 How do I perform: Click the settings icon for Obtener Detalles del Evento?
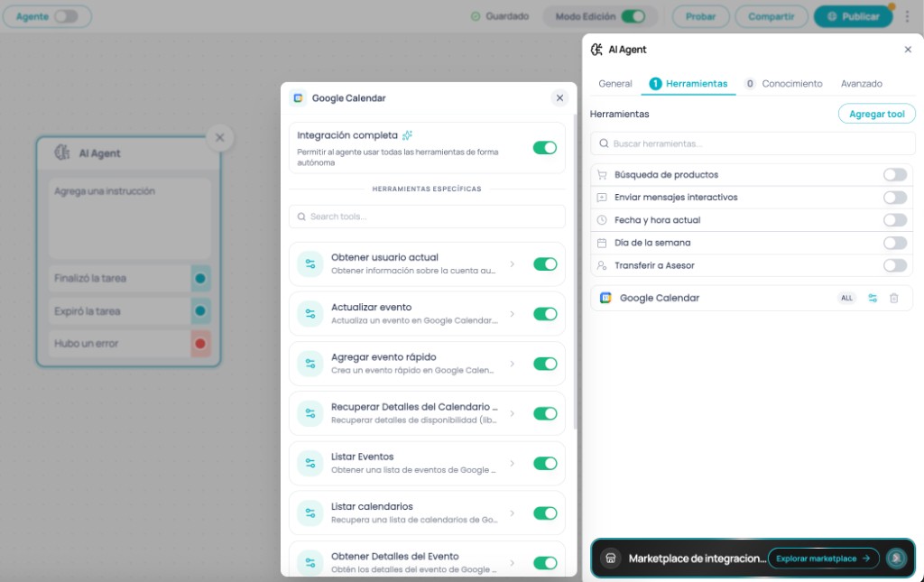(310, 562)
